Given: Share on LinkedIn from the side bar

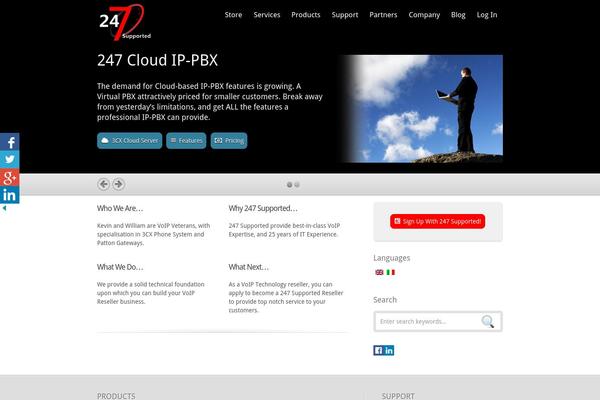Looking at the screenshot, I should coord(10,195).
